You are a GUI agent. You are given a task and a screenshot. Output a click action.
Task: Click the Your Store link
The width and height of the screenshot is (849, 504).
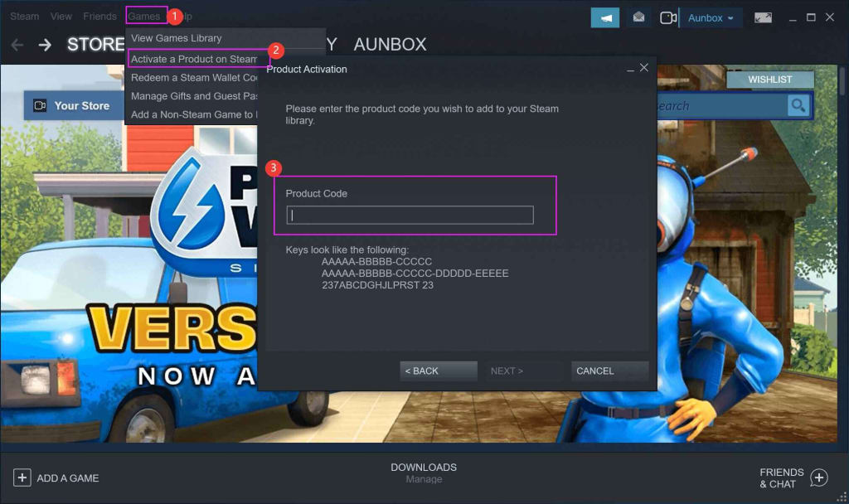pos(82,105)
